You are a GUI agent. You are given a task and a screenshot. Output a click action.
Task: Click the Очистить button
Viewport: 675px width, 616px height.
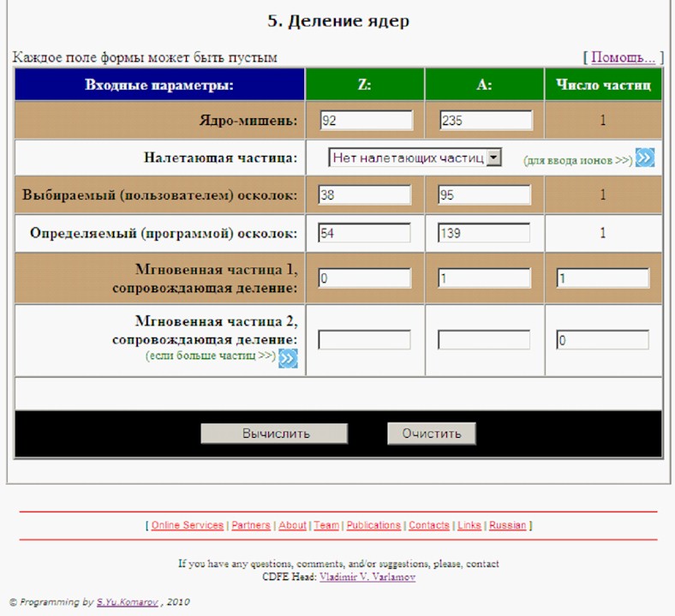click(432, 433)
